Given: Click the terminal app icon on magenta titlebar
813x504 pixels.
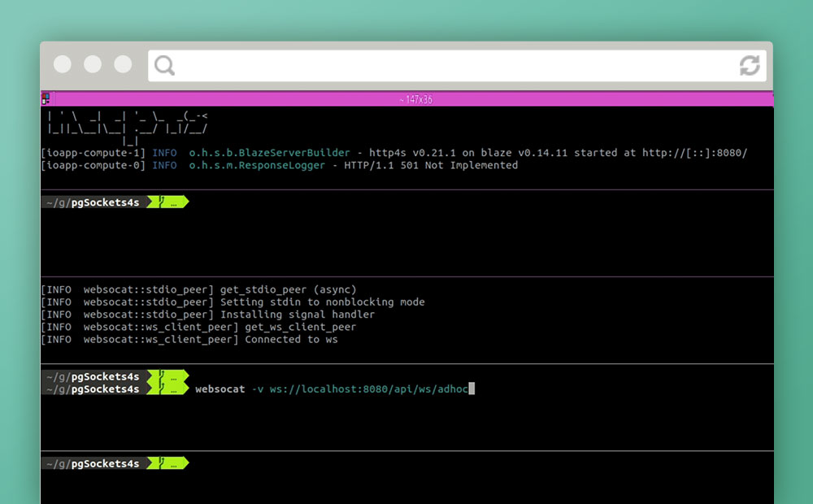Looking at the screenshot, I should coord(46,99).
